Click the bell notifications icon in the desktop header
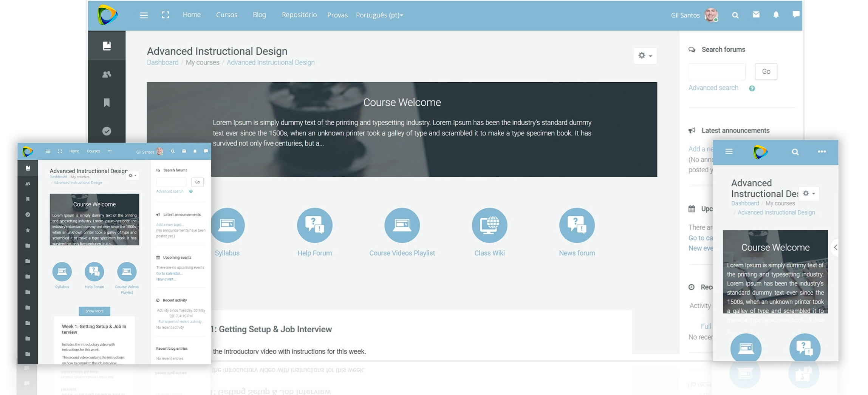 click(x=775, y=15)
